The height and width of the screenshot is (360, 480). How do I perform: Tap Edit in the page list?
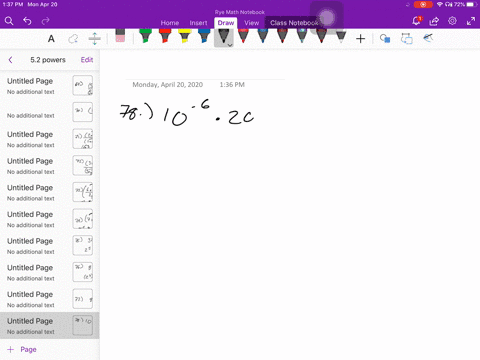(87, 60)
